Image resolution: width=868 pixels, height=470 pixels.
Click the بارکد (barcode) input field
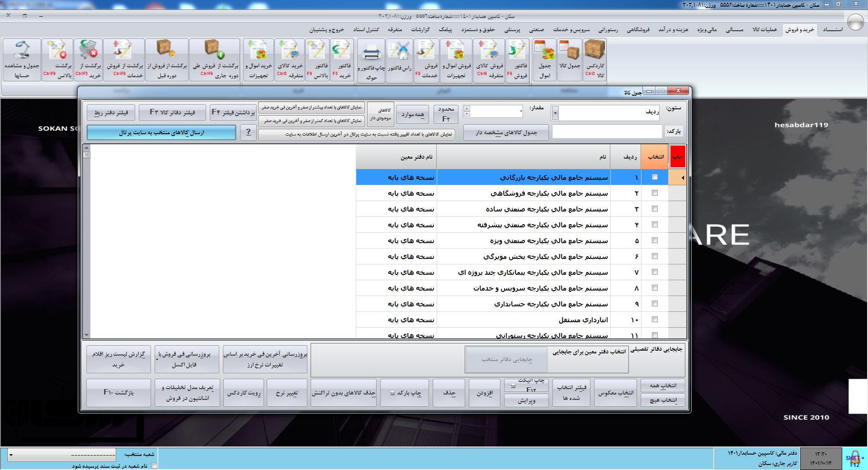click(x=607, y=132)
